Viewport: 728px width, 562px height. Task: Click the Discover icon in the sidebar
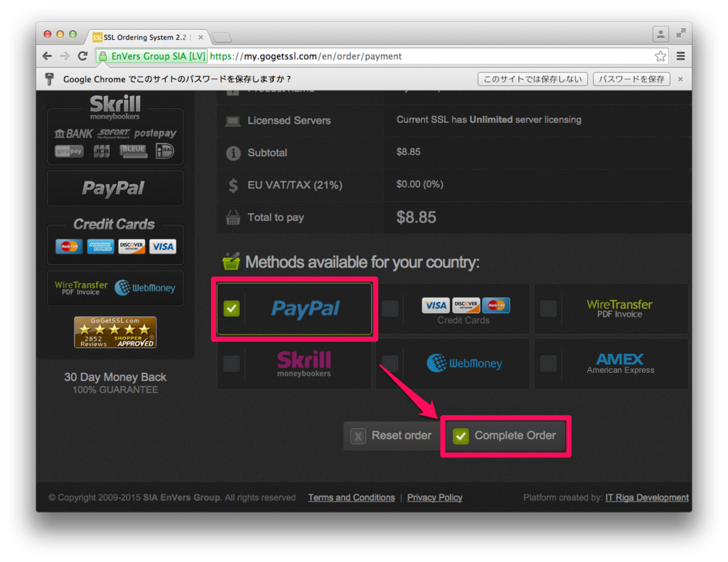click(132, 247)
